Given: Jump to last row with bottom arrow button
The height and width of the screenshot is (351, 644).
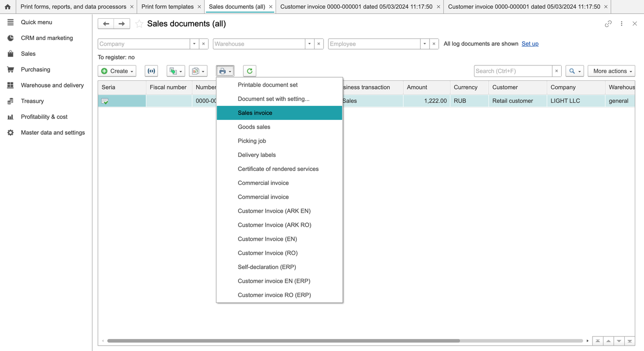Looking at the screenshot, I should [x=630, y=341].
